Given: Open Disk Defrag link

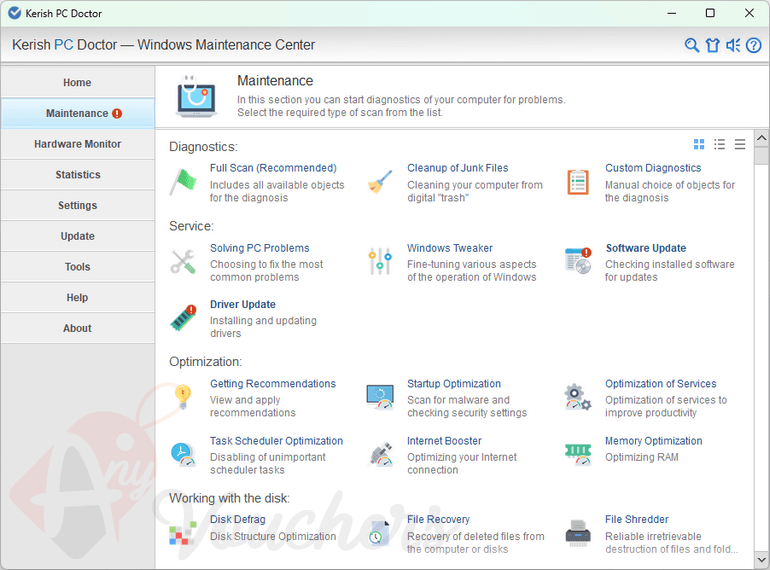Looking at the screenshot, I should click(x=238, y=519).
